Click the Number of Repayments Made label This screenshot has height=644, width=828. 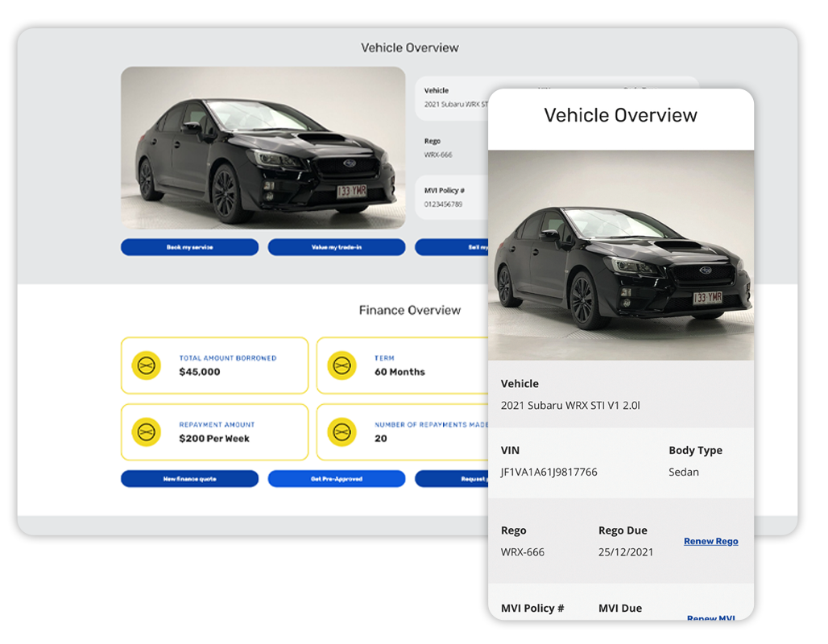tap(431, 424)
